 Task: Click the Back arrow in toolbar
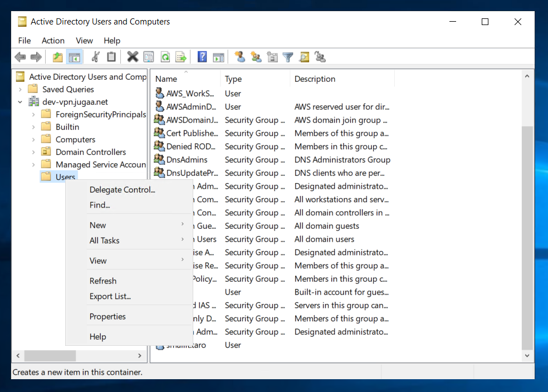pos(20,57)
